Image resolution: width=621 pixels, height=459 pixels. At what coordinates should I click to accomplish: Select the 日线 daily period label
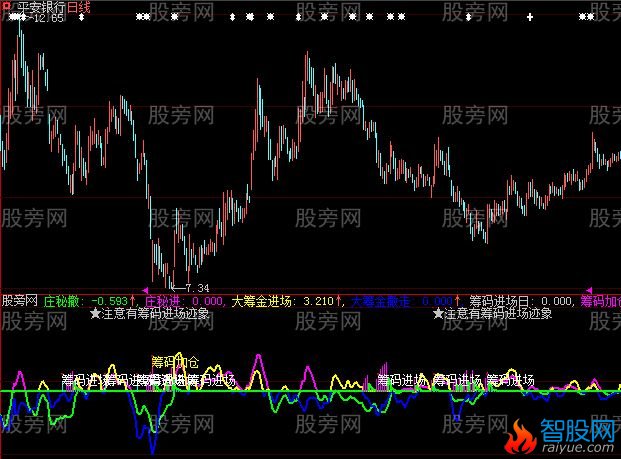79,7
